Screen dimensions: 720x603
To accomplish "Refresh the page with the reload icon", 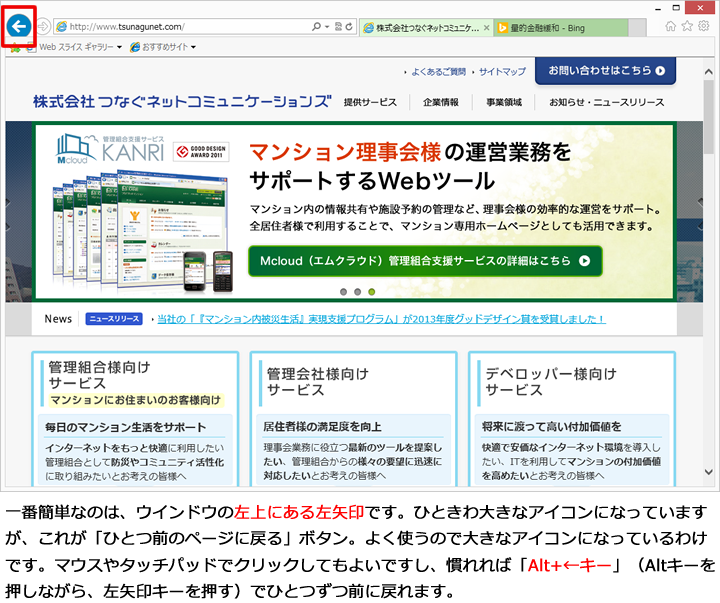I will coord(349,27).
